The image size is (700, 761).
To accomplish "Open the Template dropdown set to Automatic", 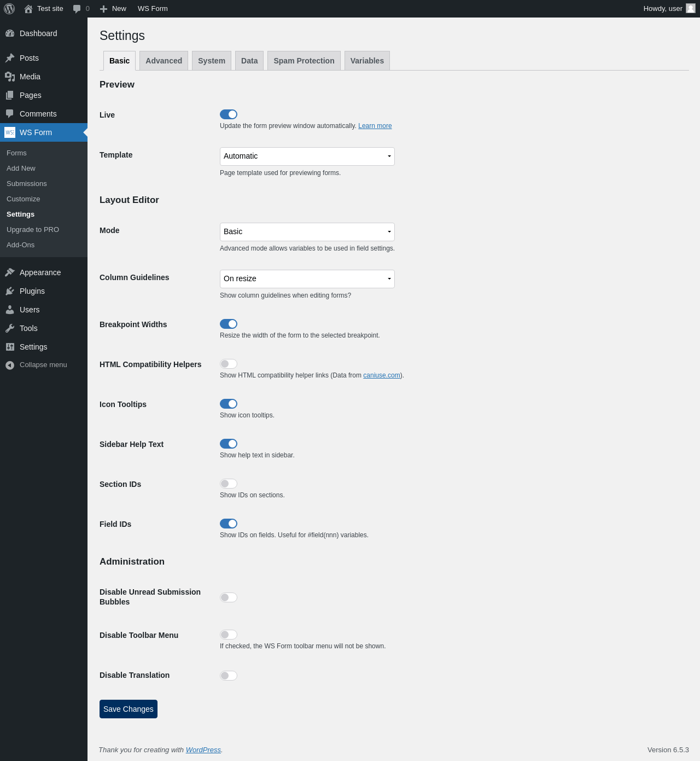I will coord(307,156).
